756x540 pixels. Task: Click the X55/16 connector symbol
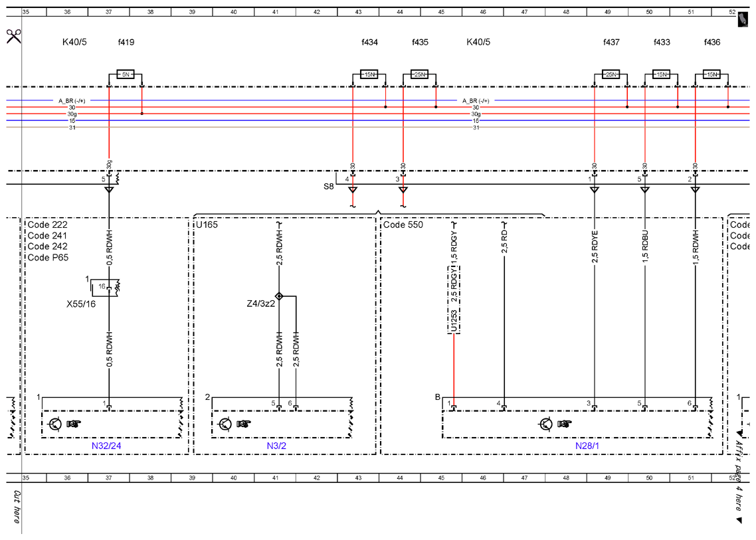point(105,288)
